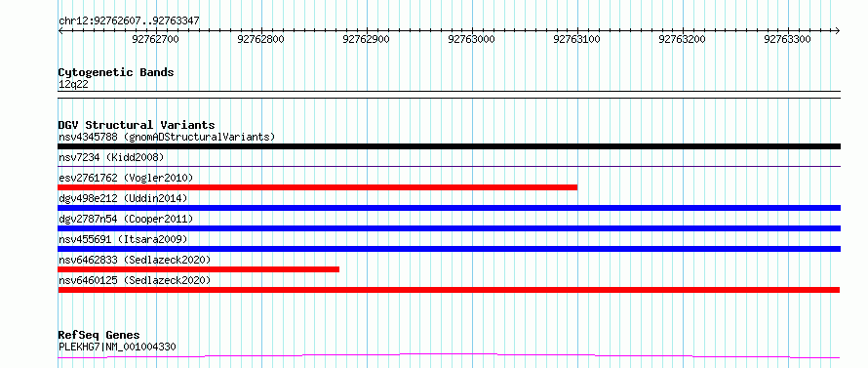Image resolution: width=868 pixels, height=368 pixels.
Task: Open nsv6462833 (Sedlazeck2020) label
Action: [135, 260]
